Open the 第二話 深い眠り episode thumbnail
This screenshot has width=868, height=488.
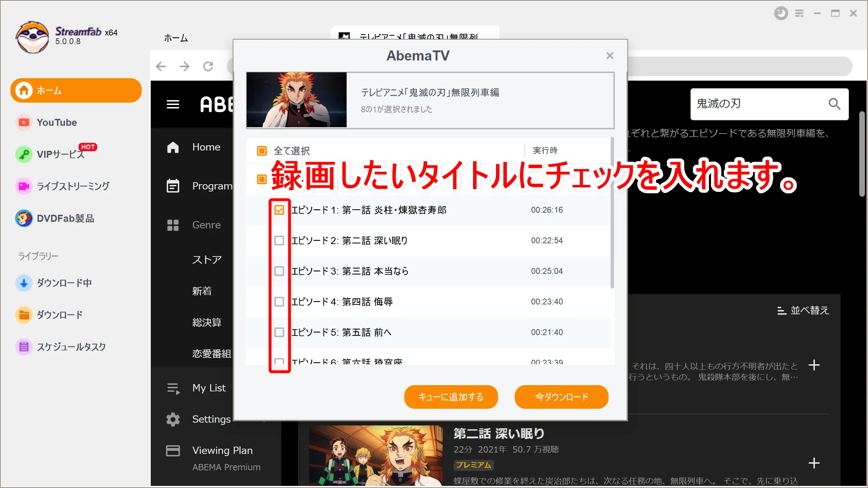(376, 456)
